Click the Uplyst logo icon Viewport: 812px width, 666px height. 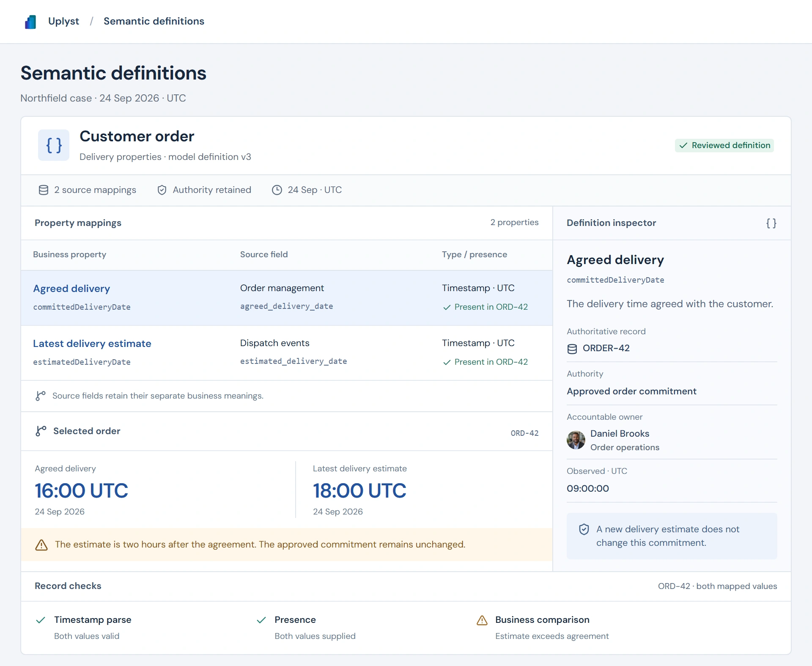(x=30, y=22)
